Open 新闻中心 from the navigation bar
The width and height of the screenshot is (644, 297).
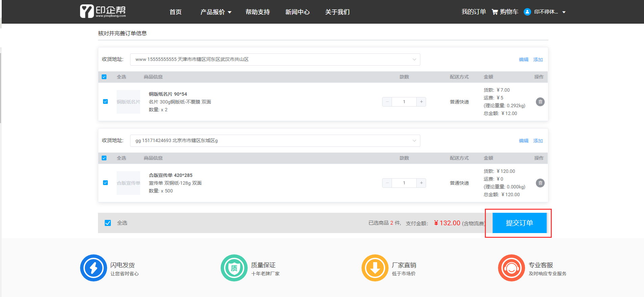point(297,12)
